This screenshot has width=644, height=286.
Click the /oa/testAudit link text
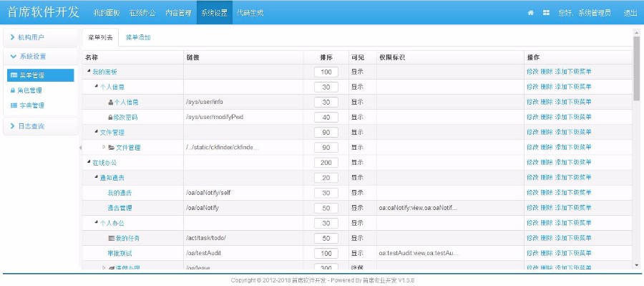point(203,254)
